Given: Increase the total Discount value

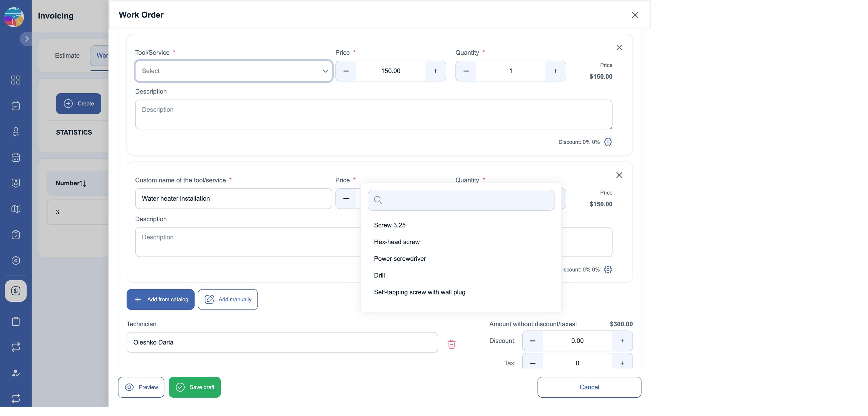Looking at the screenshot, I should [x=622, y=341].
